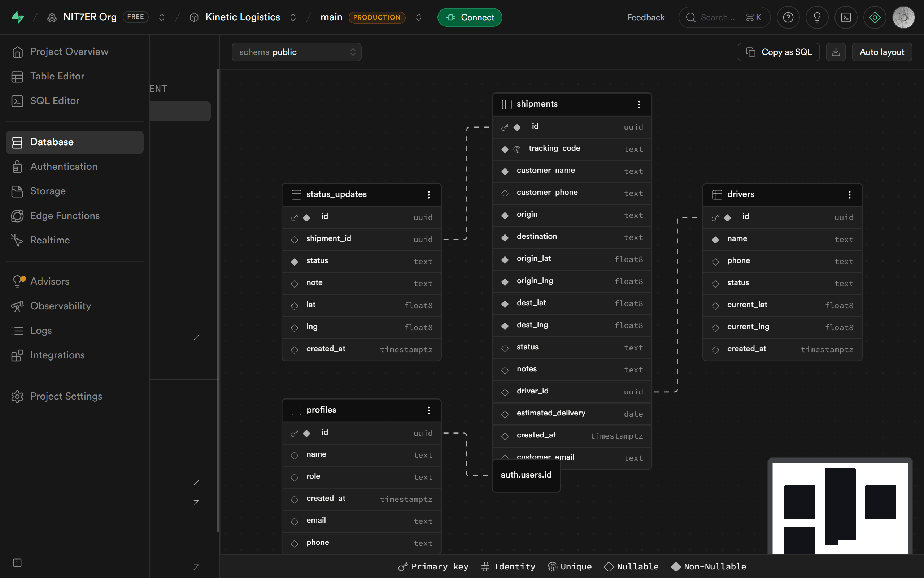Click the NIT7ER Org name link
The width and height of the screenshot is (924, 578).
click(x=90, y=17)
